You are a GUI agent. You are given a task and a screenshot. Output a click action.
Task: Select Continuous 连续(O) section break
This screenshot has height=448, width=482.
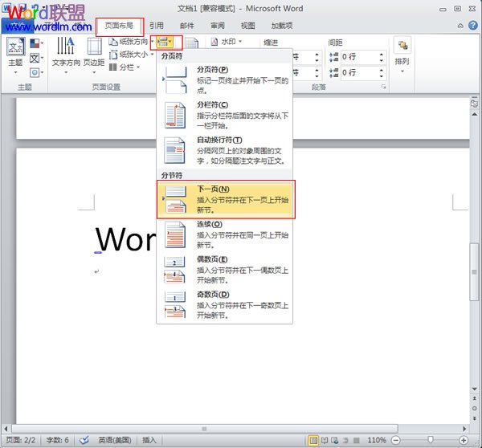click(225, 234)
